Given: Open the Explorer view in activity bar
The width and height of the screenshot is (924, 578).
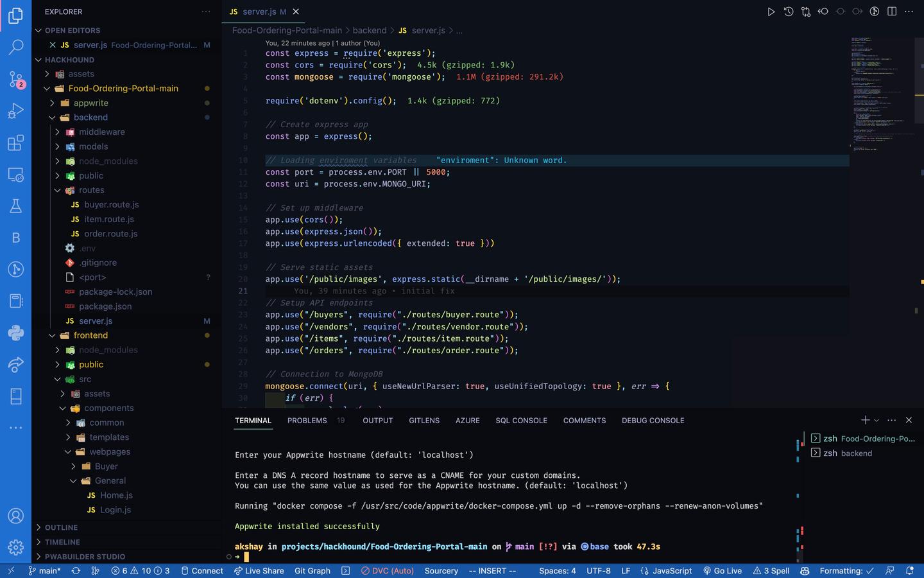Looking at the screenshot, I should coord(15,15).
